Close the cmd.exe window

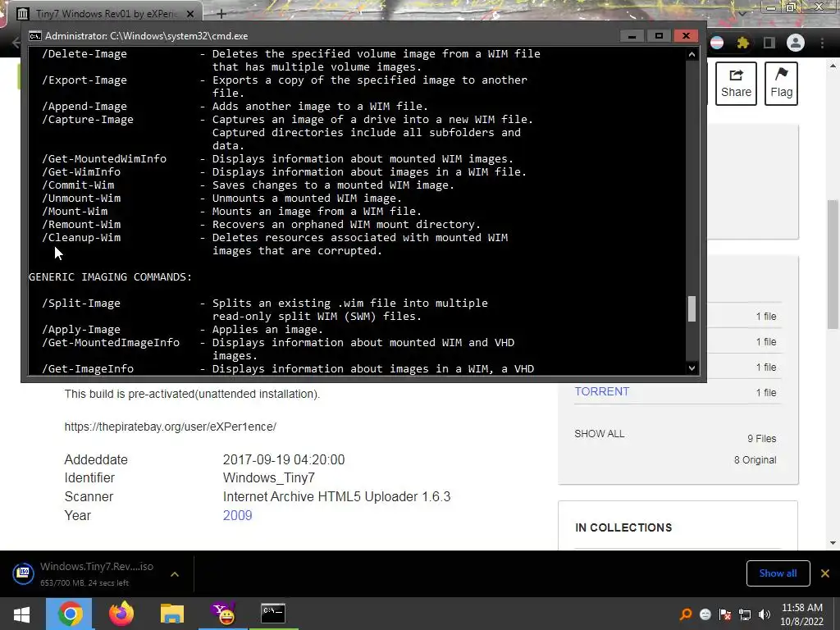click(687, 36)
